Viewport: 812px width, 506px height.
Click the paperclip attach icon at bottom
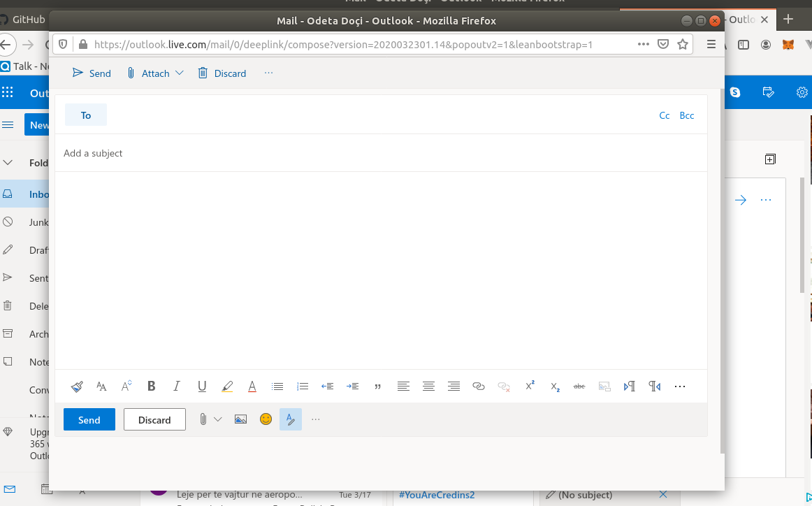point(203,419)
